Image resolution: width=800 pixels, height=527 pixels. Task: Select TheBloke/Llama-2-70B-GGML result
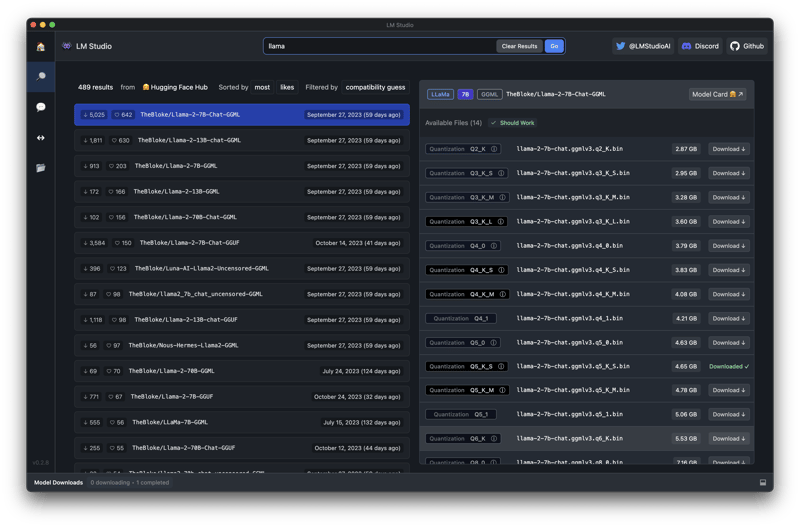click(242, 371)
